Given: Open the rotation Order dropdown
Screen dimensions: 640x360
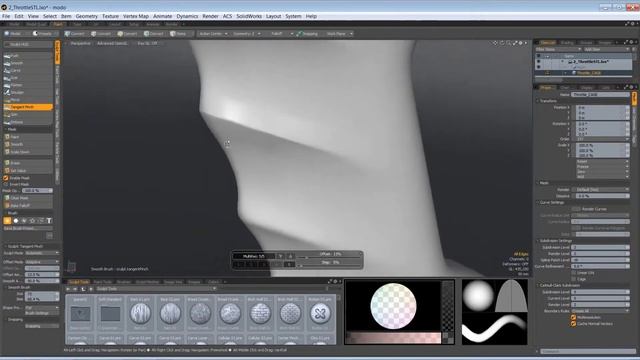Looking at the screenshot, I should pyautogui.click(x=602, y=139).
